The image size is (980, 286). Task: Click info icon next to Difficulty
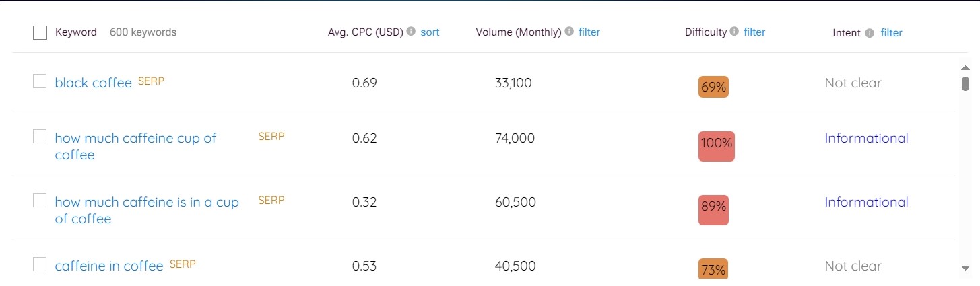pos(734,32)
